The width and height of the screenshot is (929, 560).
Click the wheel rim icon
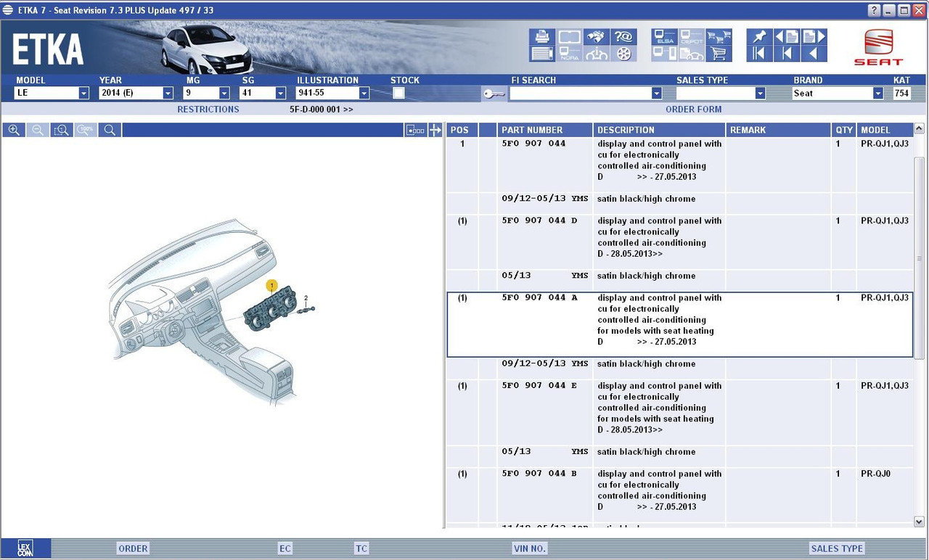tap(623, 54)
